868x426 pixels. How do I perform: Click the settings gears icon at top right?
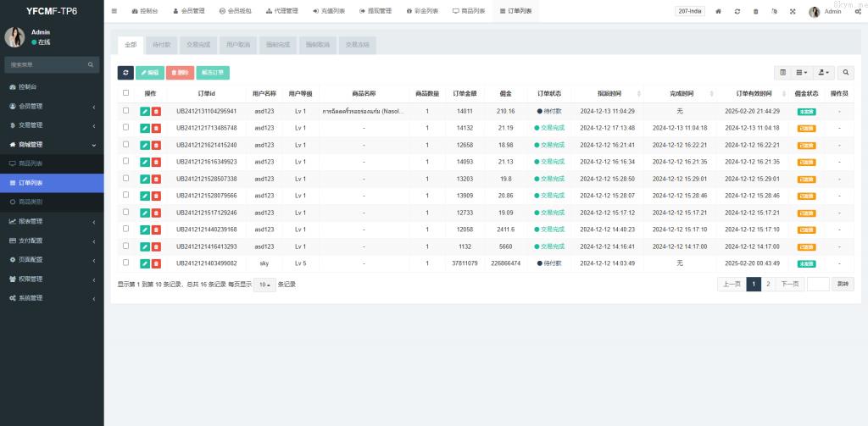[x=858, y=12]
